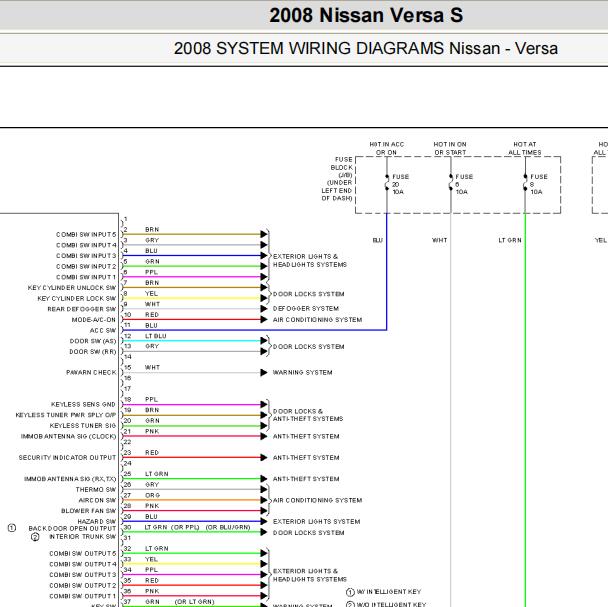Select the "LT BLU" wire color on pin 12

155,336
